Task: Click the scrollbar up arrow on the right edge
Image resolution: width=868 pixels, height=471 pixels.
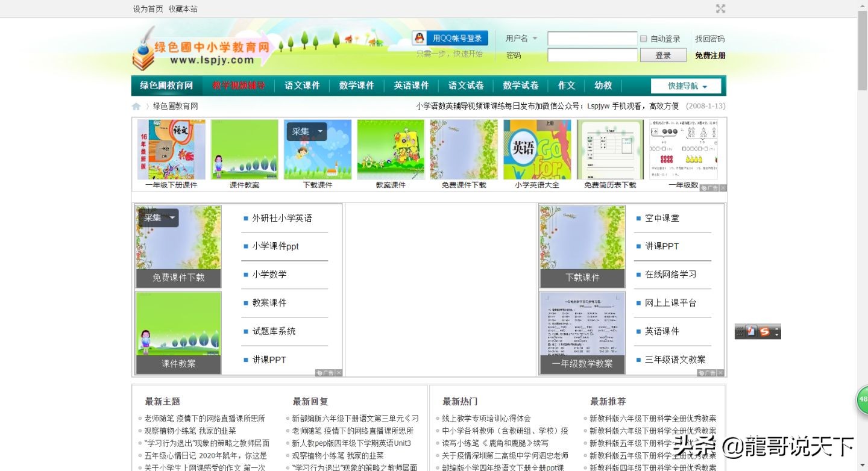Action: tap(863, 5)
